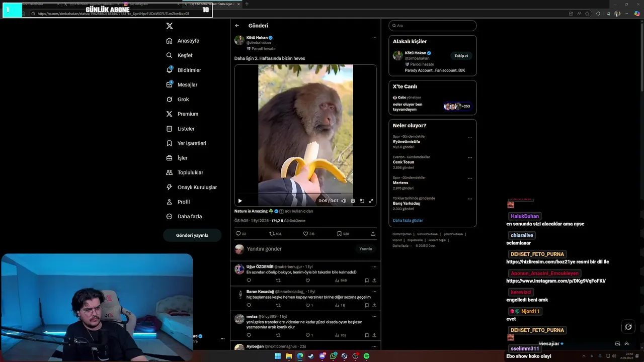Image resolution: width=644 pixels, height=362 pixels.
Task: Open İşler in the sidebar
Action: (x=177, y=158)
